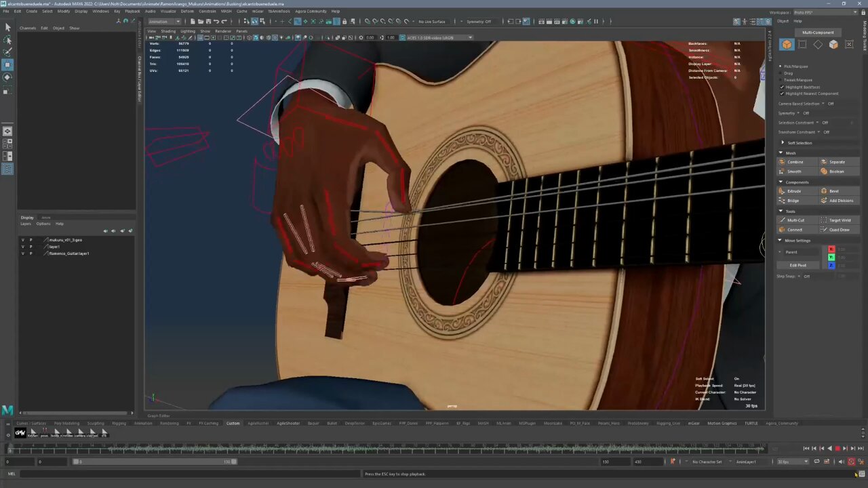Open the Animation menu set dropdown

(x=163, y=21)
